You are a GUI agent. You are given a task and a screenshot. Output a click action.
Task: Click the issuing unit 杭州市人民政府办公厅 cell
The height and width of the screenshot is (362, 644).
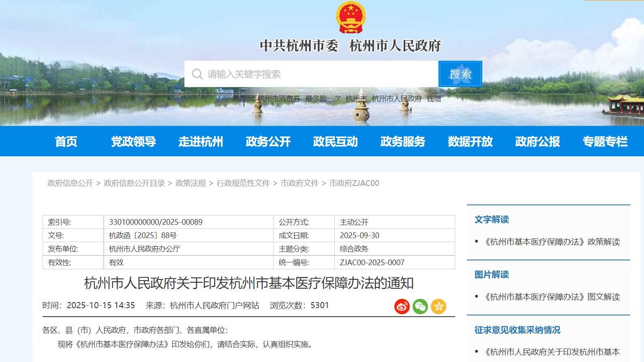[188, 249]
